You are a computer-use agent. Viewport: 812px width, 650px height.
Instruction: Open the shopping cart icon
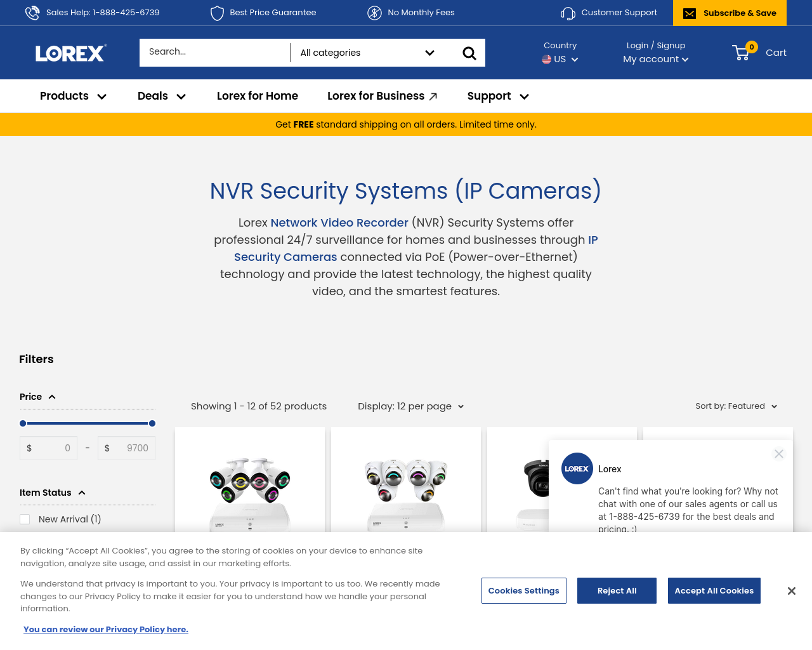point(741,53)
